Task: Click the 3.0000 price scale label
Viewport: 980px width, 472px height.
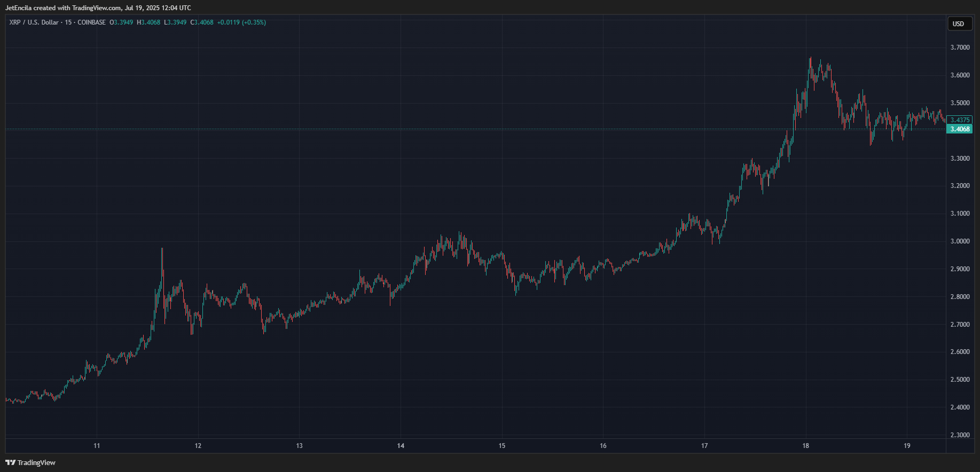Action: coord(960,241)
